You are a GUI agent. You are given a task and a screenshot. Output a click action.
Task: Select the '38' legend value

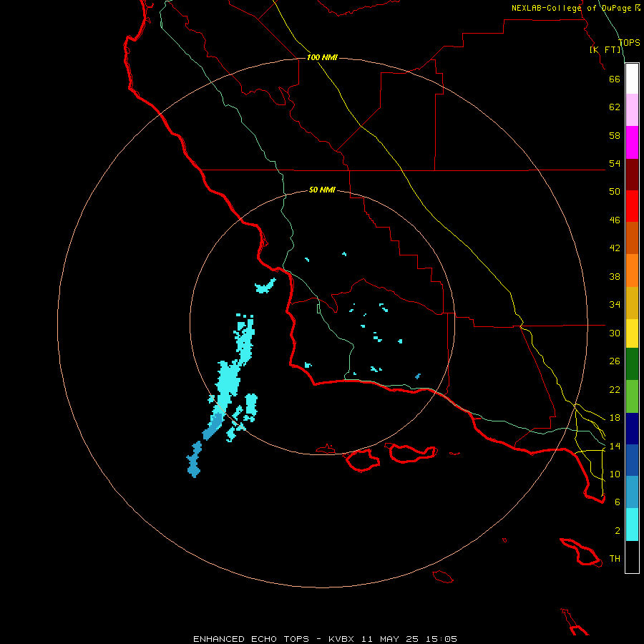[x=615, y=276]
